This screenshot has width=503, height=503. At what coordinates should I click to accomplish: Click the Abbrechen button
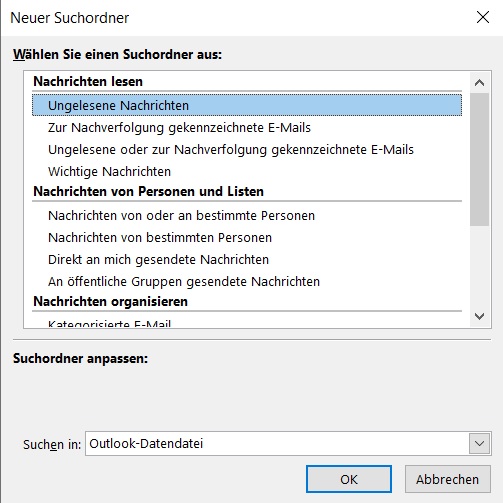447,479
